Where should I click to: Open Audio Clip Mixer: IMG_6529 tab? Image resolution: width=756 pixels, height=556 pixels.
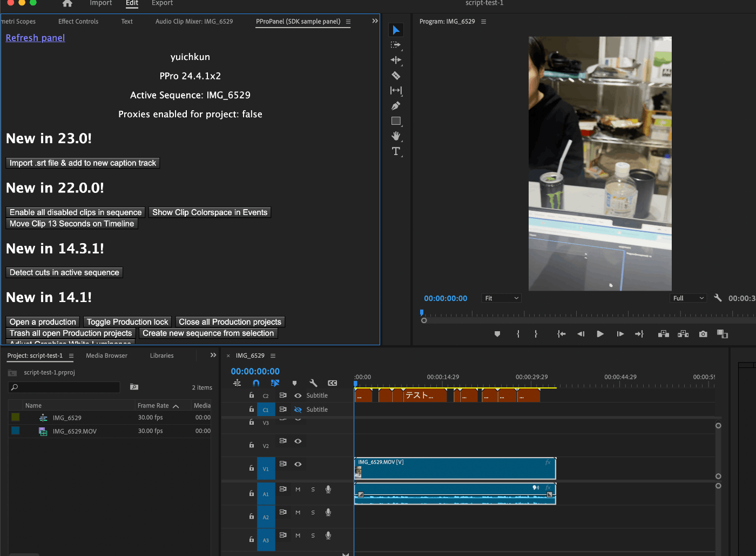click(194, 22)
